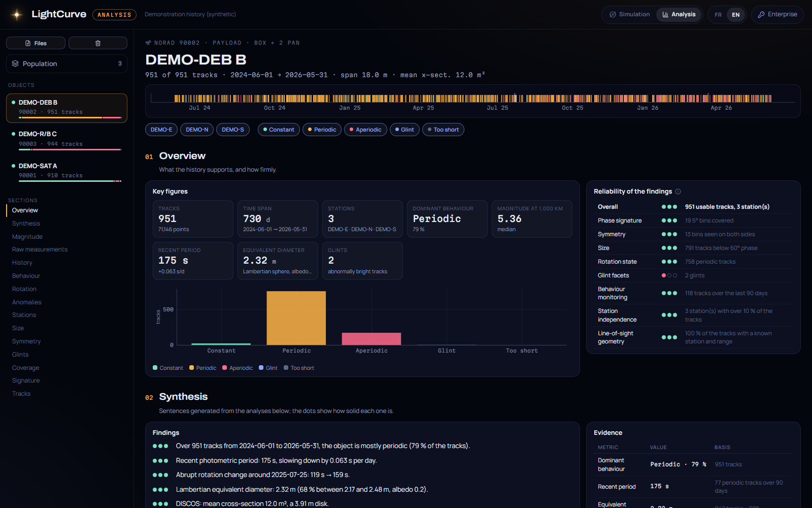Go to the History section
The width and height of the screenshot is (812, 508).
click(22, 263)
